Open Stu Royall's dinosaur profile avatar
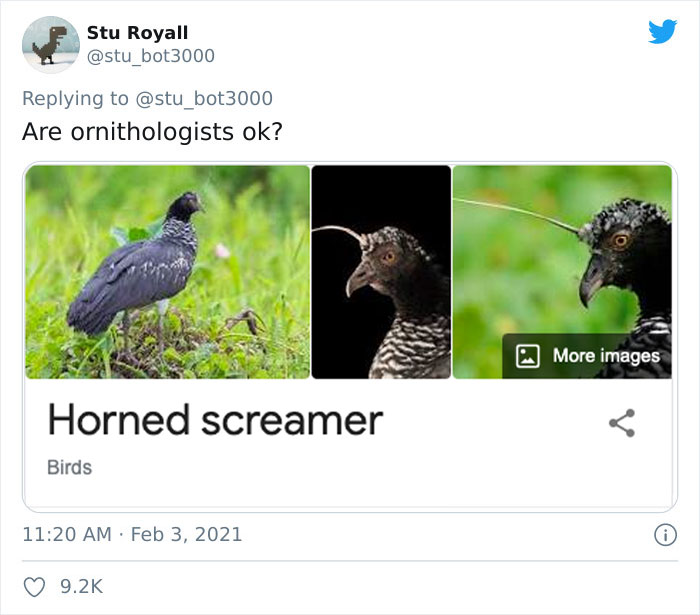 tap(50, 45)
